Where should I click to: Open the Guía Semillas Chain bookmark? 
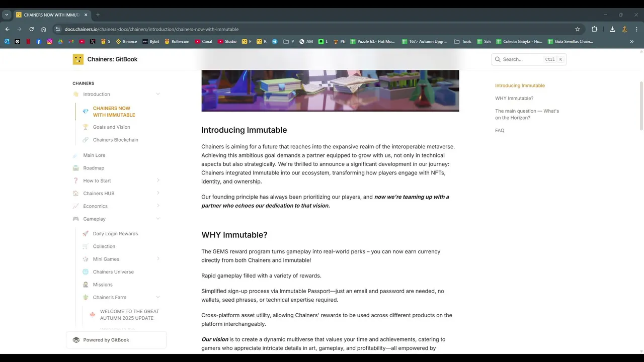[571, 42]
